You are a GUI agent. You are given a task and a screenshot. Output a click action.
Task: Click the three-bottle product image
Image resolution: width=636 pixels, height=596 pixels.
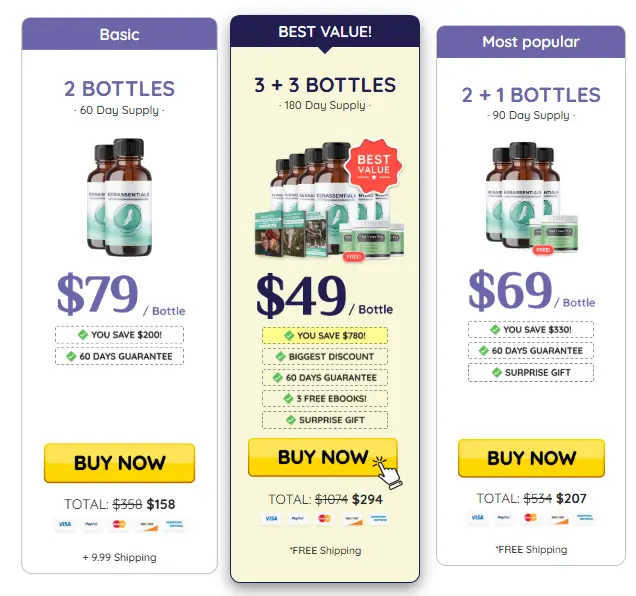532,198
